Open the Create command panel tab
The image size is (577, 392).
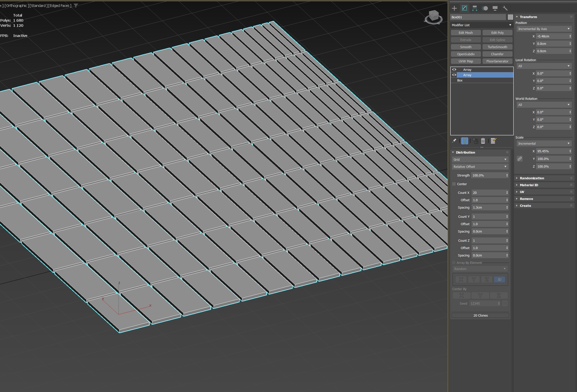pyautogui.click(x=454, y=8)
